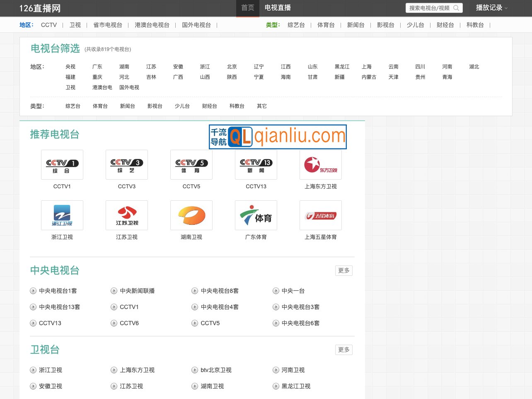Screen dimensions: 532x399
Task: Switch to the 首页 tab
Action: tap(247, 7)
